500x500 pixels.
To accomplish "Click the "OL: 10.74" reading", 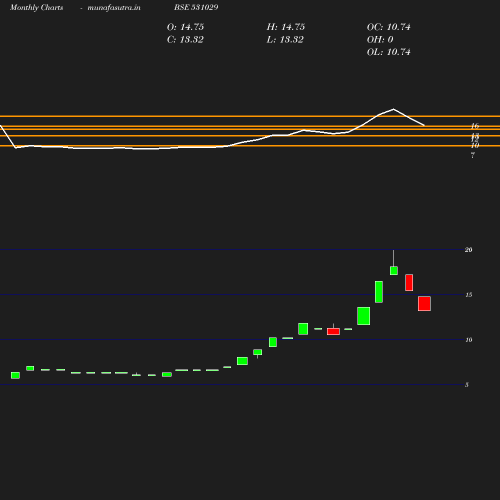I will point(389,52).
